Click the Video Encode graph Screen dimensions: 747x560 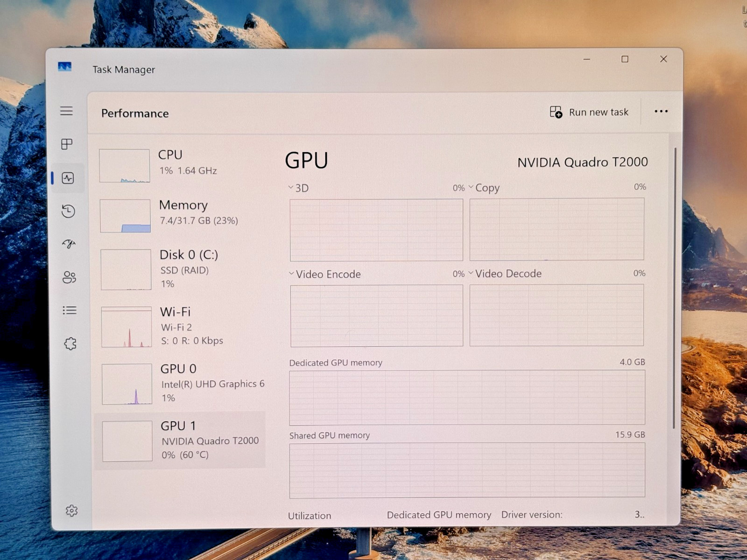click(x=377, y=316)
